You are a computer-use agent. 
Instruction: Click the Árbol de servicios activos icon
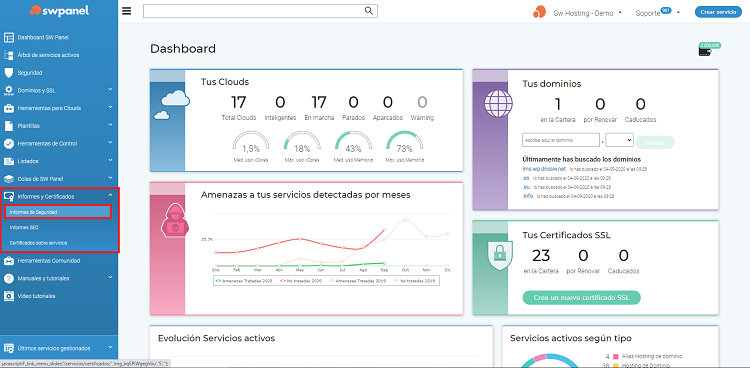point(8,55)
